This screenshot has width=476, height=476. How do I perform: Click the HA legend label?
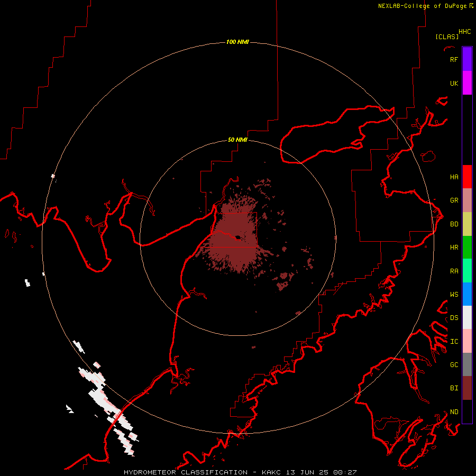tap(454, 177)
